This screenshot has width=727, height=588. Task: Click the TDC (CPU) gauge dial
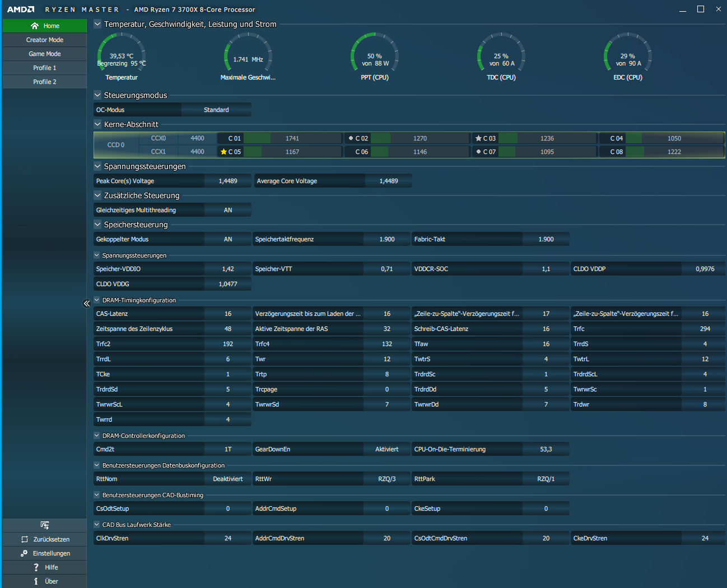click(501, 52)
